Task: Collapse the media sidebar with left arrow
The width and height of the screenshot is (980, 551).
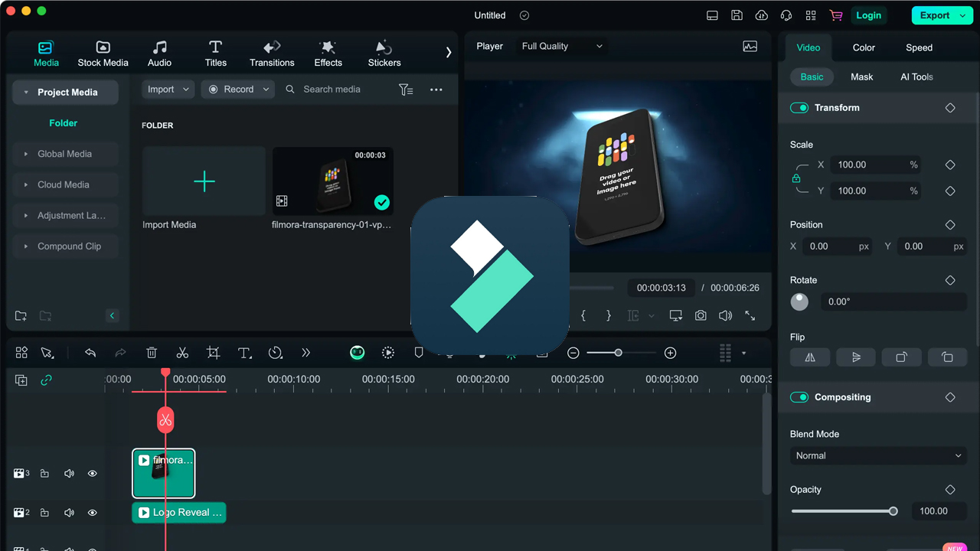Action: pyautogui.click(x=112, y=315)
